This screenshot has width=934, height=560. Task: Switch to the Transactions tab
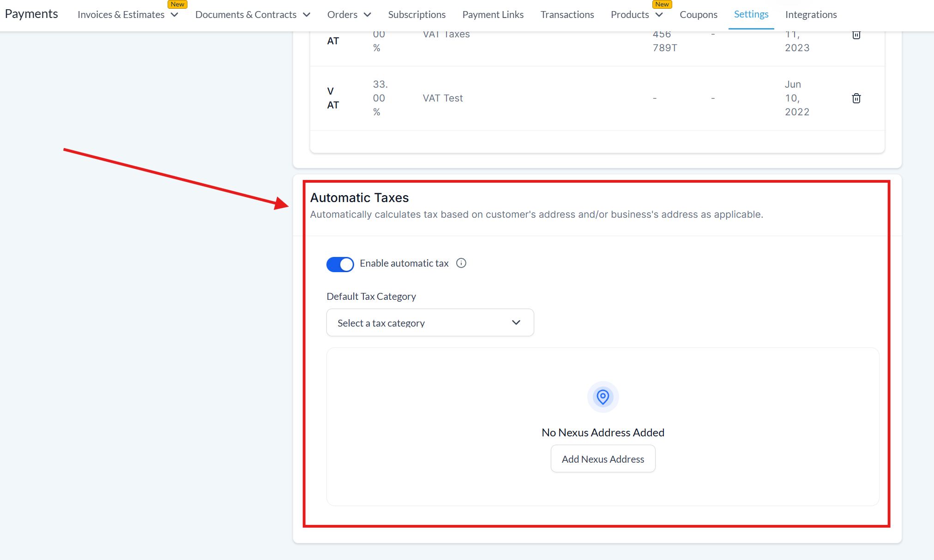(567, 15)
